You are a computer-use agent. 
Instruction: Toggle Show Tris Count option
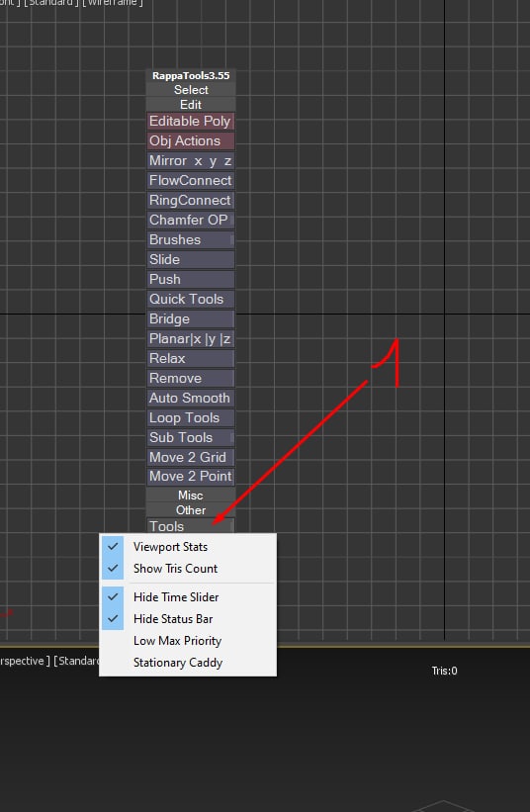187,569
